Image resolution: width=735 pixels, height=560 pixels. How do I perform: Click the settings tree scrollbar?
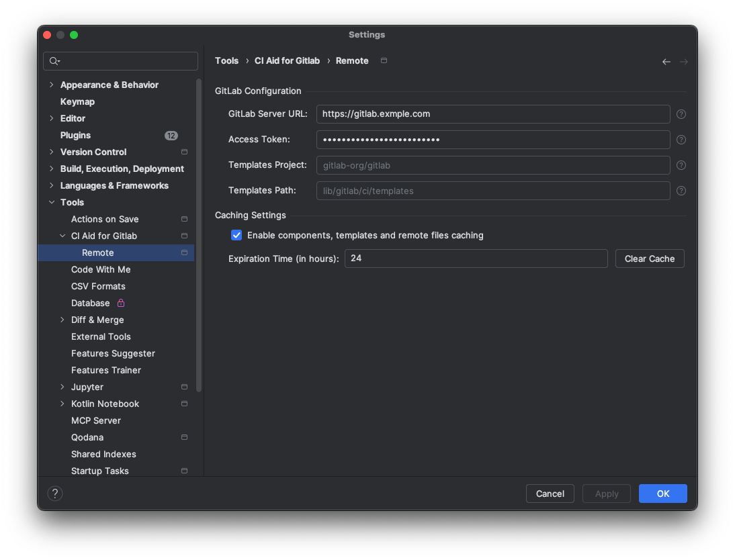pyautogui.click(x=199, y=235)
